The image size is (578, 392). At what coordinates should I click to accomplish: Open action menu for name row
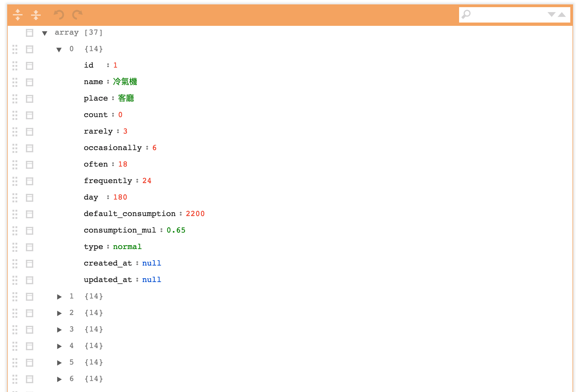click(29, 82)
